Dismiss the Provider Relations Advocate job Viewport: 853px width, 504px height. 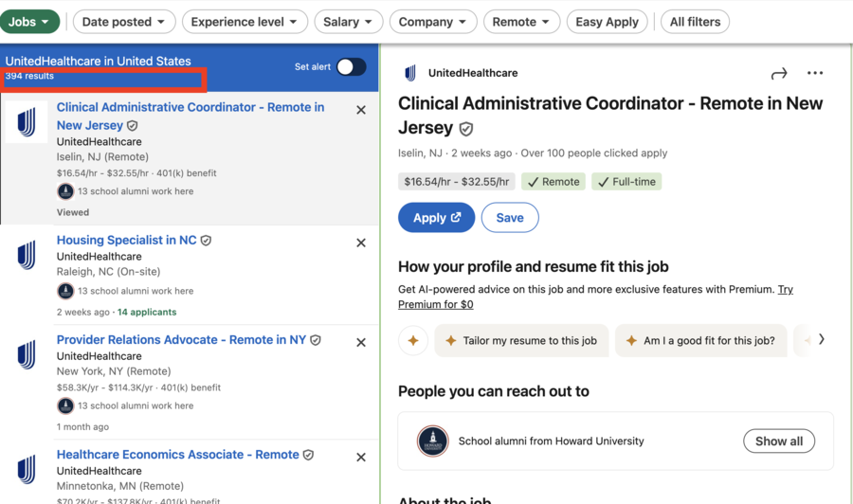(361, 343)
